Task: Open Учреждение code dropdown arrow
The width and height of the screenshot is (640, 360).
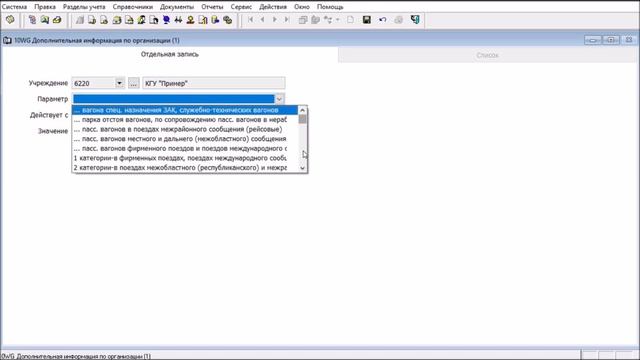Action: 119,83
